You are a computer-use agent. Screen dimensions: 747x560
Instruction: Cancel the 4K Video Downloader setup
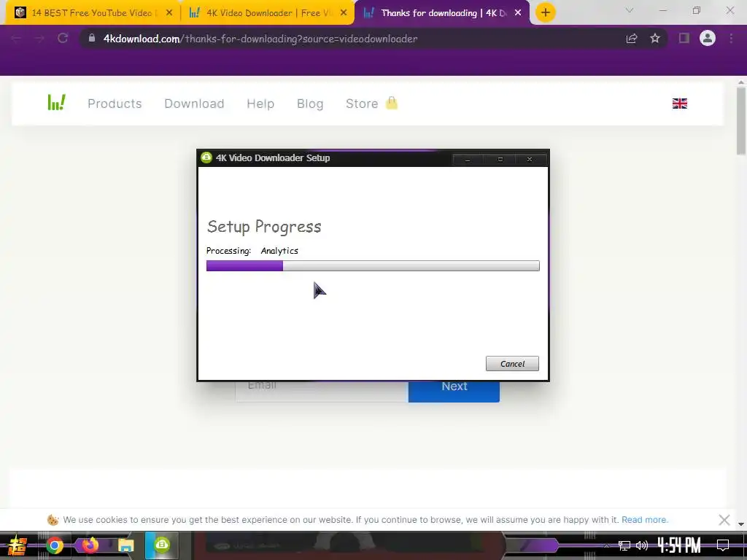click(512, 364)
